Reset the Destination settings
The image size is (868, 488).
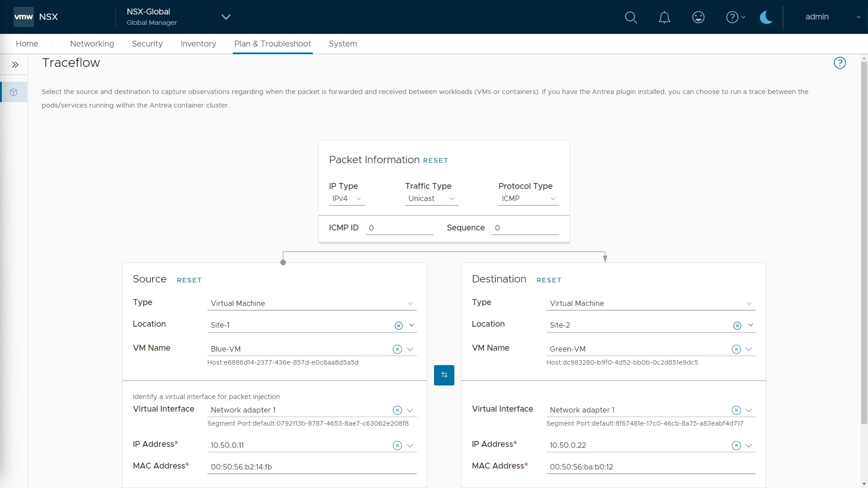tap(548, 280)
